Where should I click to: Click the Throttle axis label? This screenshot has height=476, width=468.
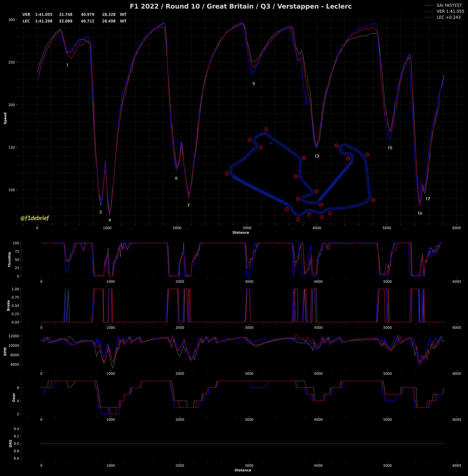pos(10,259)
